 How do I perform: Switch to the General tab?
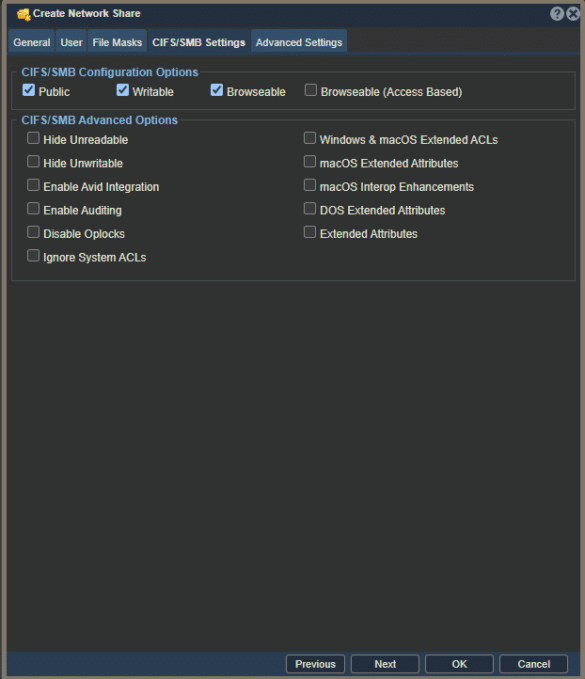point(32,42)
